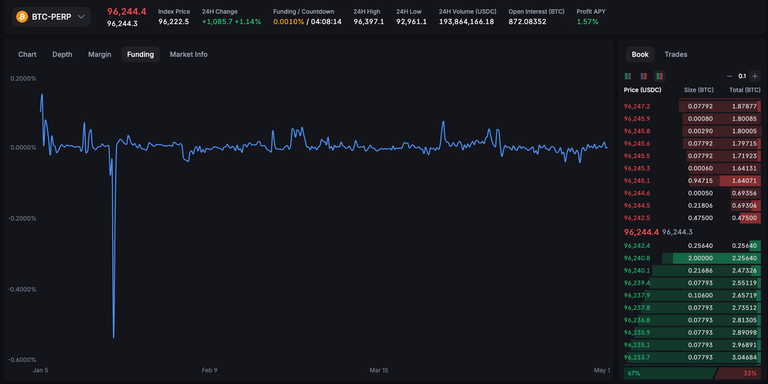Decrease order book grouping with minus
The image size is (768, 384).
(729, 76)
